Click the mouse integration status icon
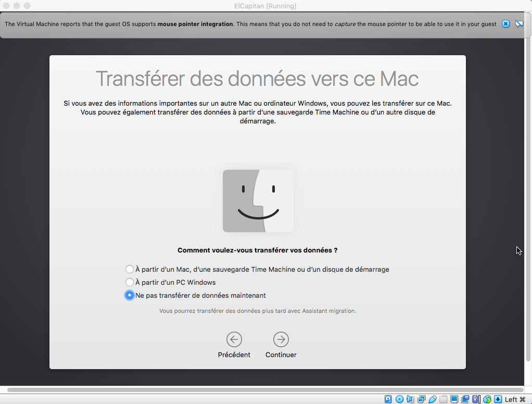532x404 pixels. (x=487, y=399)
